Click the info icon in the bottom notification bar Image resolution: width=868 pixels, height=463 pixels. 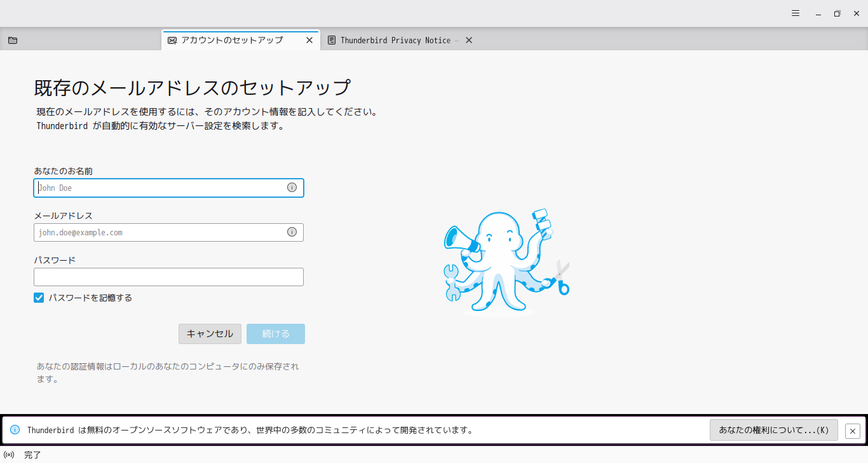14,430
